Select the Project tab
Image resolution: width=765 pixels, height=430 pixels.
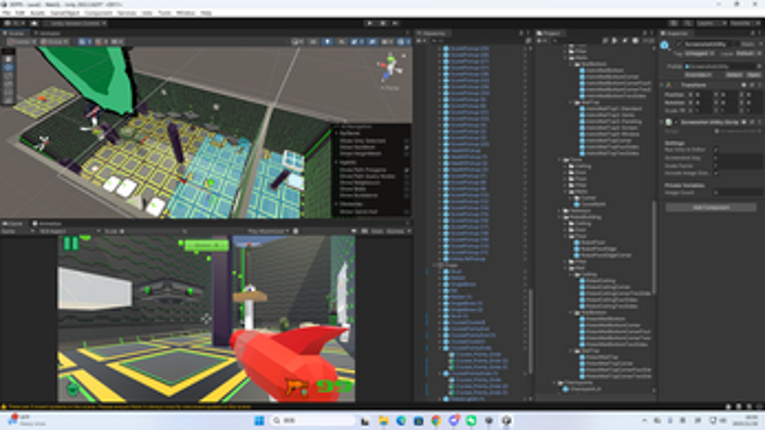pos(549,33)
